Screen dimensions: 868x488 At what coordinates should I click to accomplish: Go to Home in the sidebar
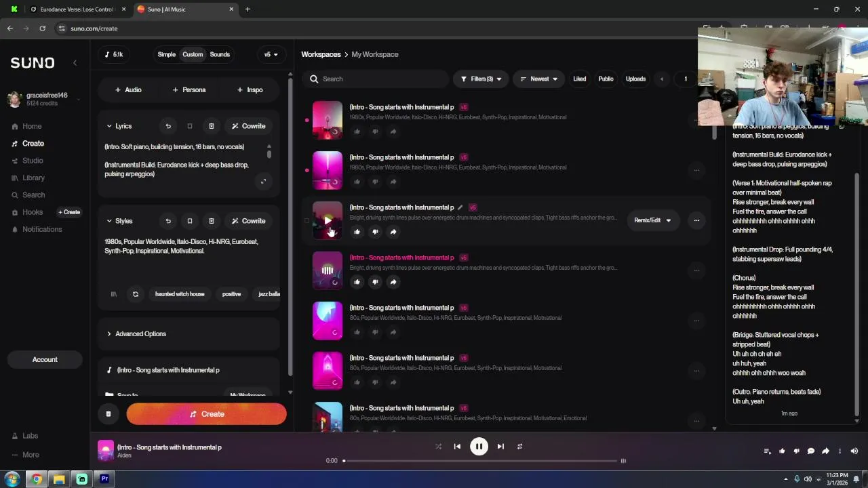tap(26, 126)
